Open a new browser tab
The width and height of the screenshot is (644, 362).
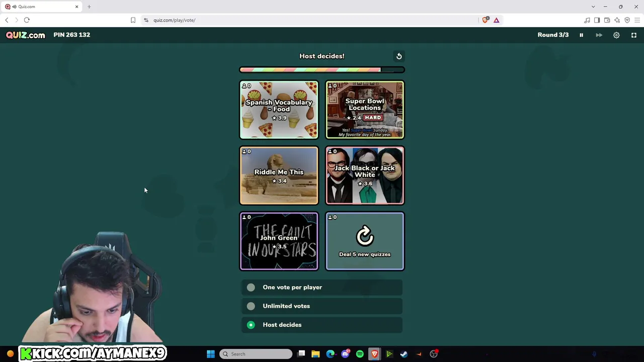click(x=89, y=7)
